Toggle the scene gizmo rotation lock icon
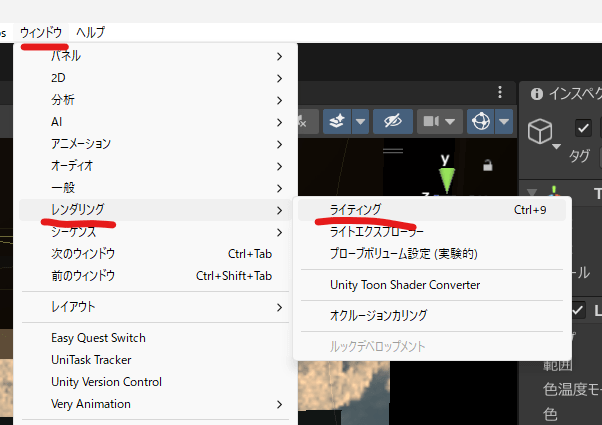 488,165
